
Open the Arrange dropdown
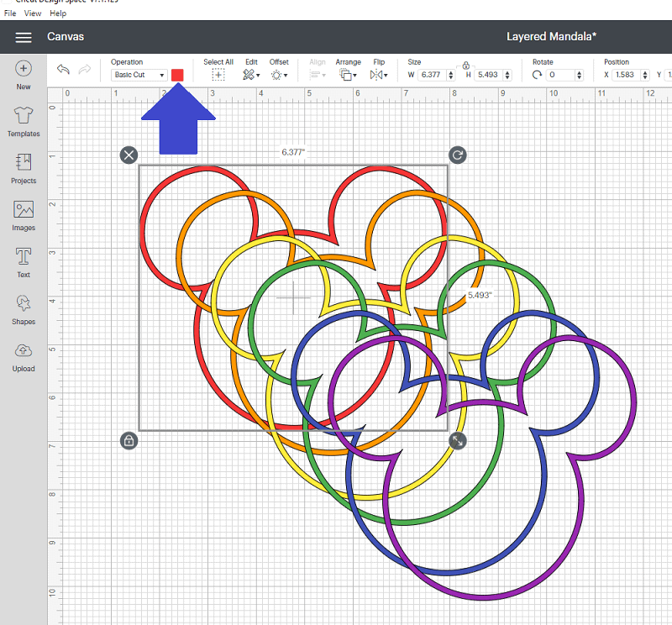point(348,75)
